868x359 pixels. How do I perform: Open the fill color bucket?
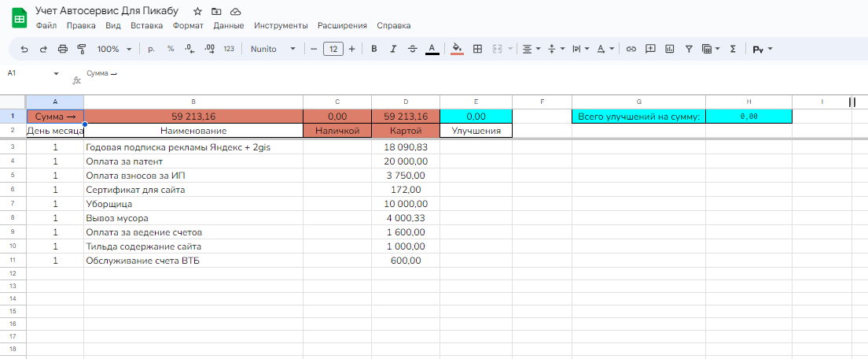(457, 49)
